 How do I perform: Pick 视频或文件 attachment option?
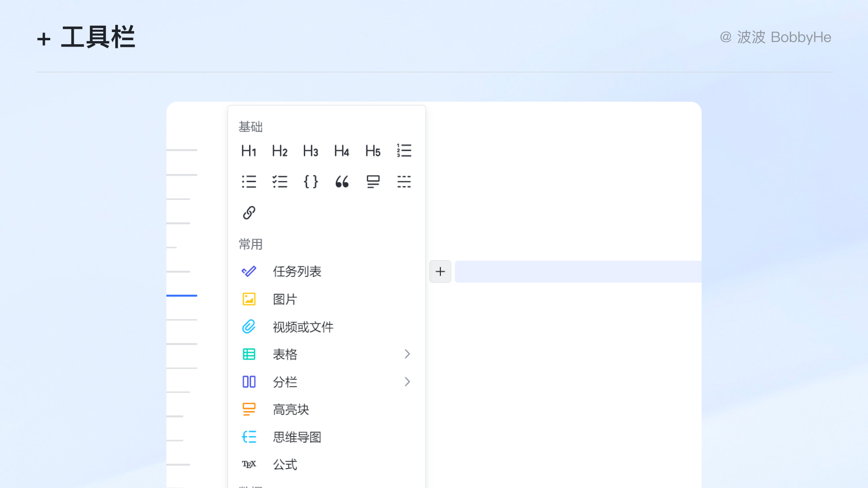click(x=303, y=327)
